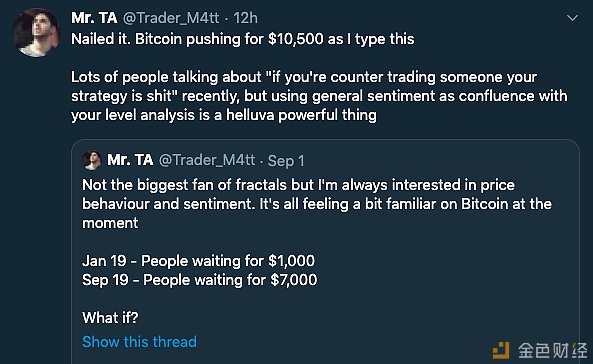This screenshot has width=593, height=364.
Task: Click the golden Jinse Finance logo icon
Action: click(x=501, y=350)
